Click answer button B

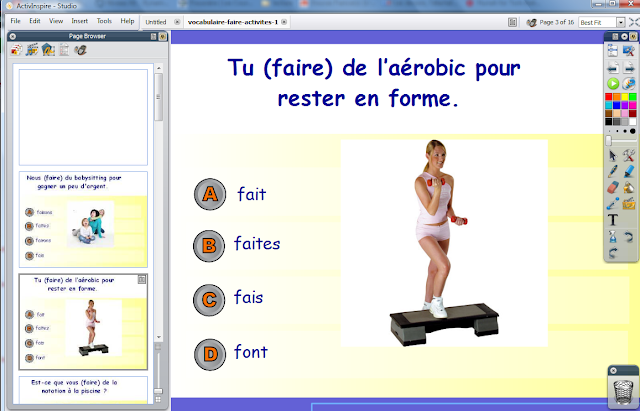[x=209, y=246]
